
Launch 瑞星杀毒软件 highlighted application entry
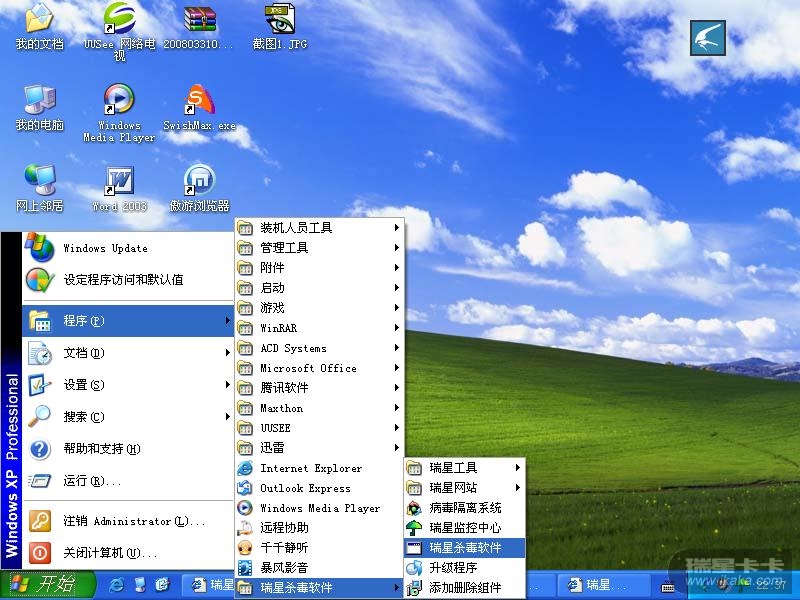pos(464,548)
